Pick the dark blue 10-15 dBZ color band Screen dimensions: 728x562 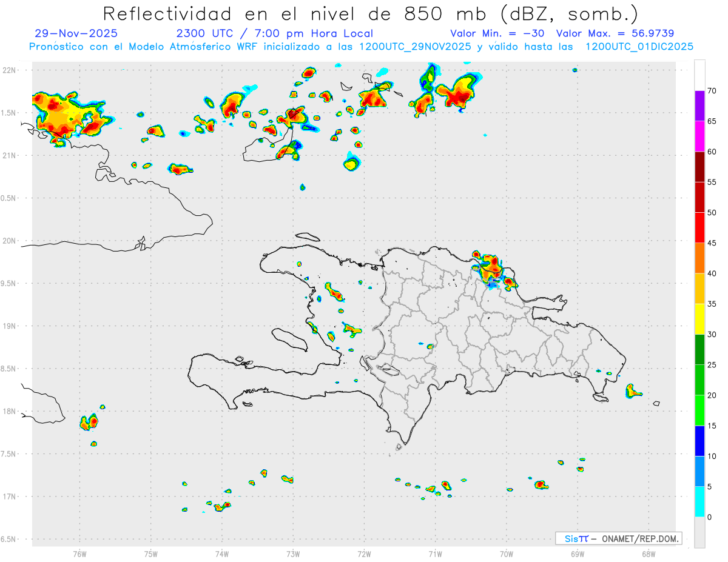click(699, 441)
